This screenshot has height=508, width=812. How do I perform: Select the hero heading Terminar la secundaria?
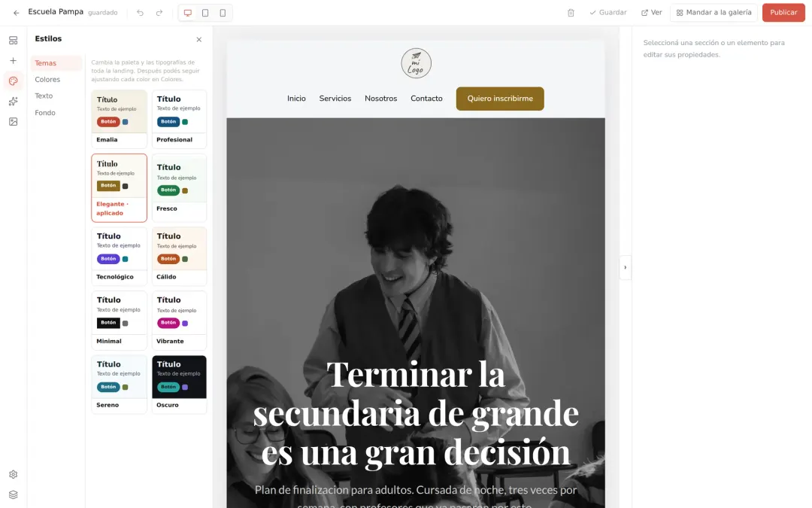[416, 413]
